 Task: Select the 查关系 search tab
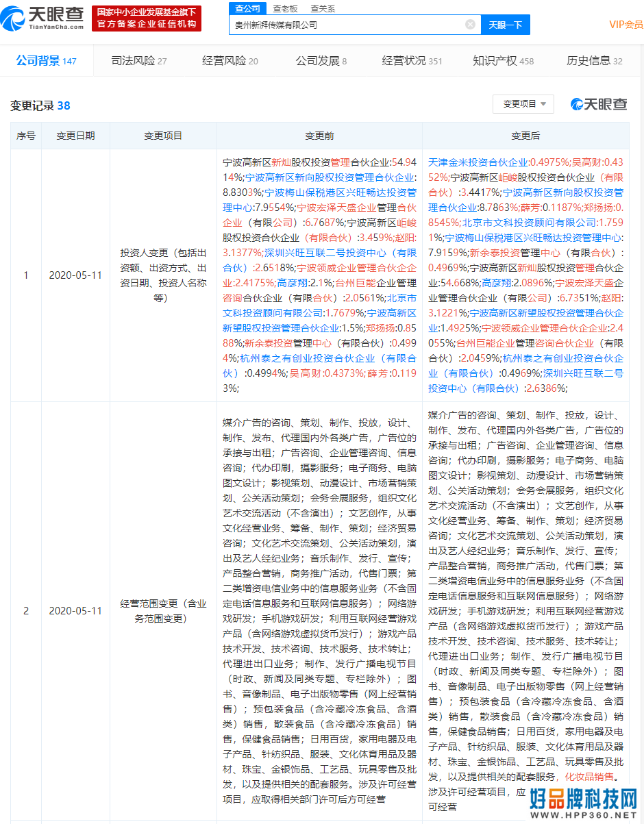323,8
